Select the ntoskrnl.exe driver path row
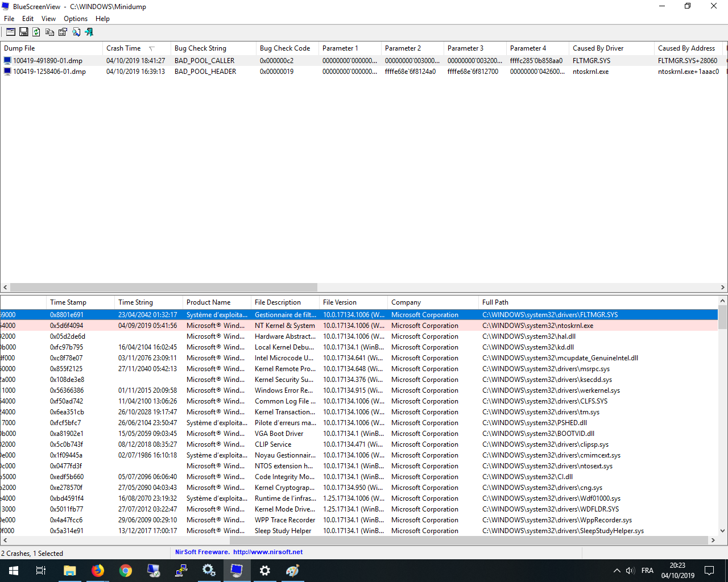 359,326
